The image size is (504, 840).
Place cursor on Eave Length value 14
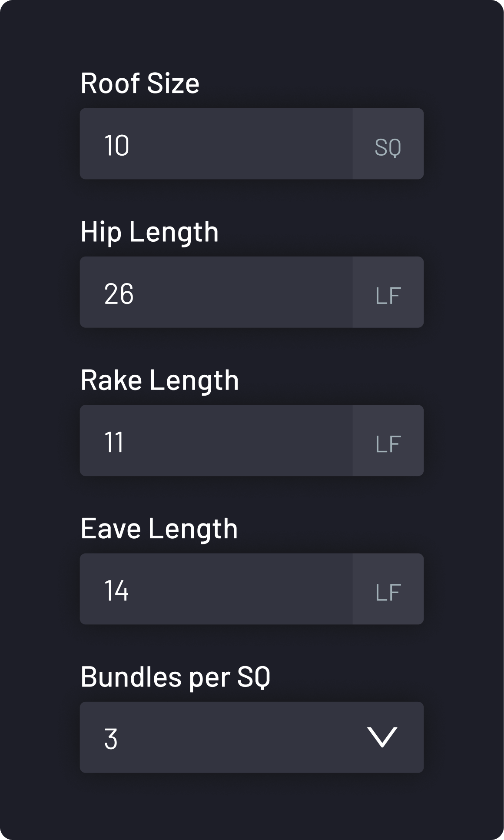tap(116, 590)
